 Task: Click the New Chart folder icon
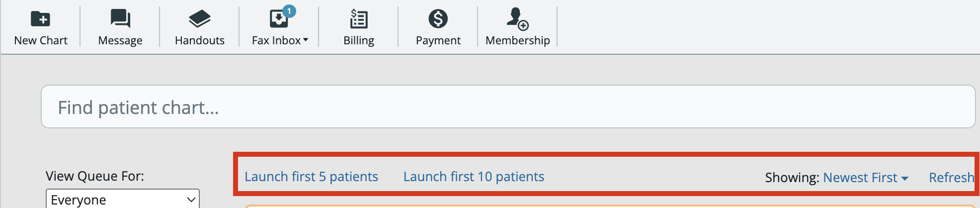pyautogui.click(x=40, y=19)
